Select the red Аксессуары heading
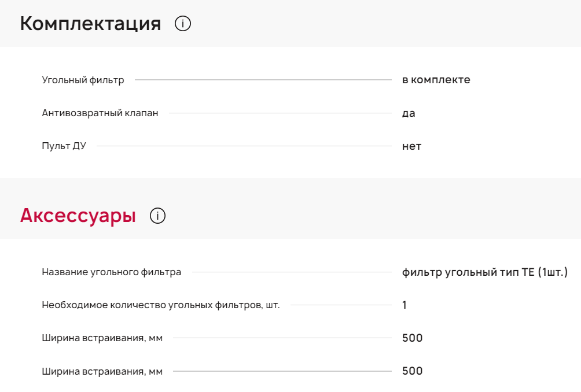Viewport: 581px width, 392px height. click(78, 216)
